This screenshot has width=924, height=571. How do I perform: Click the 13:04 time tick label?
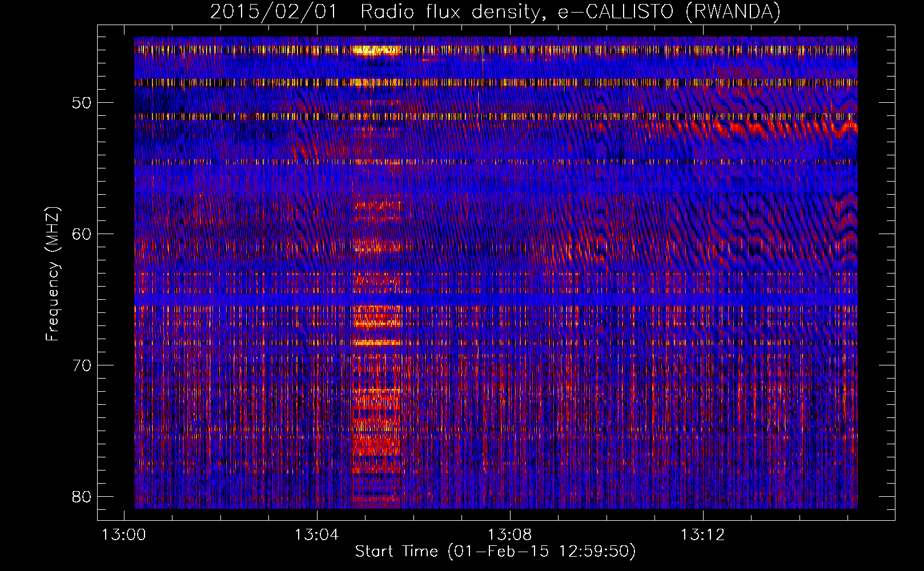[x=316, y=534]
